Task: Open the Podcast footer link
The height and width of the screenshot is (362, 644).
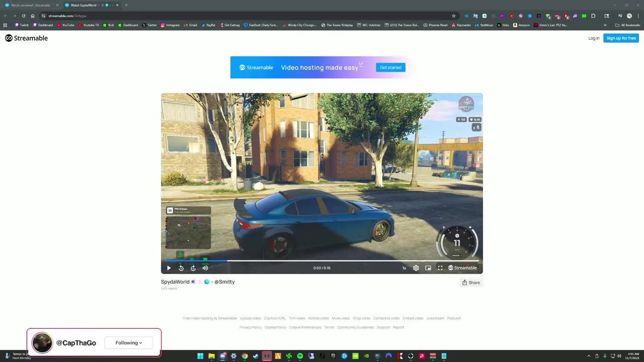Action: coord(454,318)
